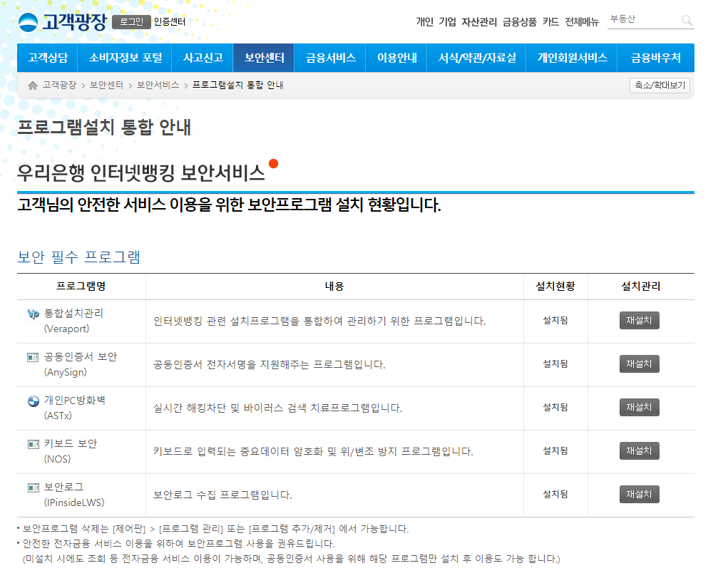Screen dimensions: 718x588
Task: Click the 축소/확대보기 button
Action: [x=660, y=86]
